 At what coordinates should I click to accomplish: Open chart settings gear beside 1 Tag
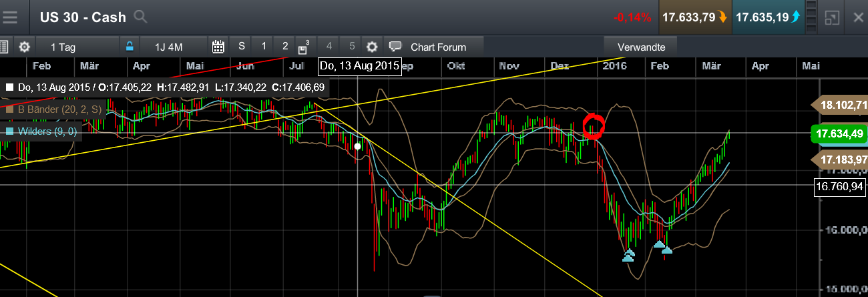[25, 47]
